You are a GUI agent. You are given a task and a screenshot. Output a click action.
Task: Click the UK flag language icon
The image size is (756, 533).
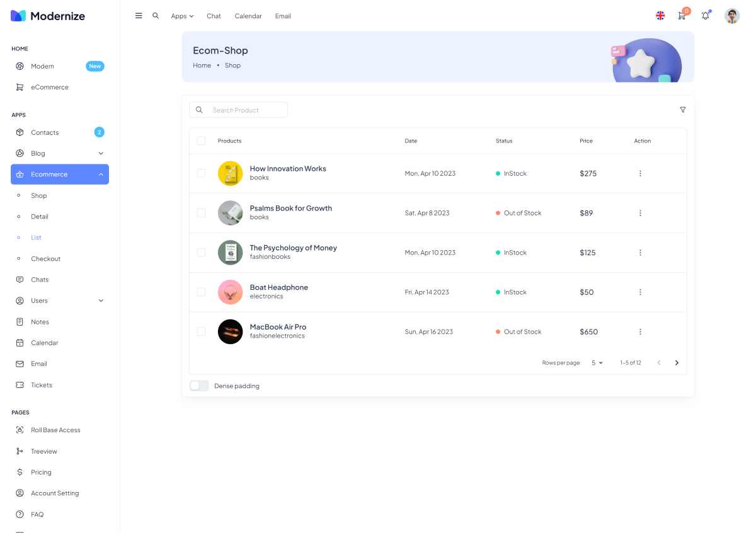point(660,16)
